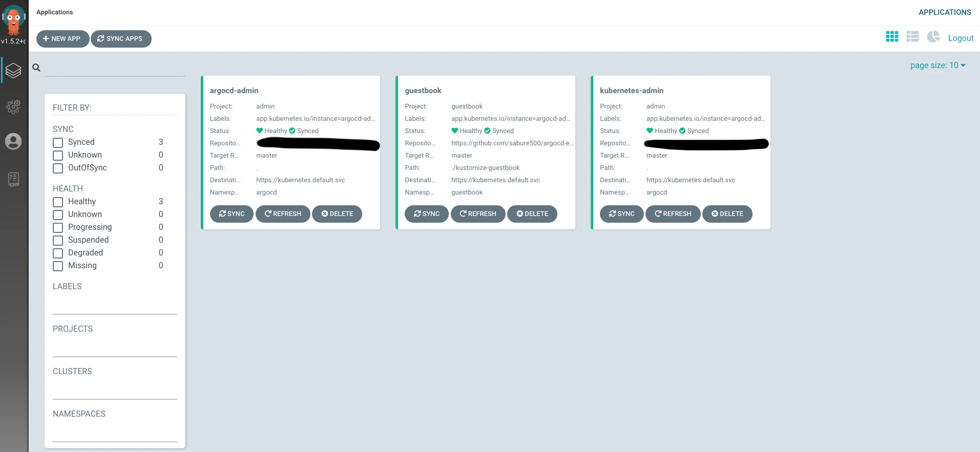Delete the guestbook application
Viewport: 980px width, 452px height.
[x=532, y=214]
